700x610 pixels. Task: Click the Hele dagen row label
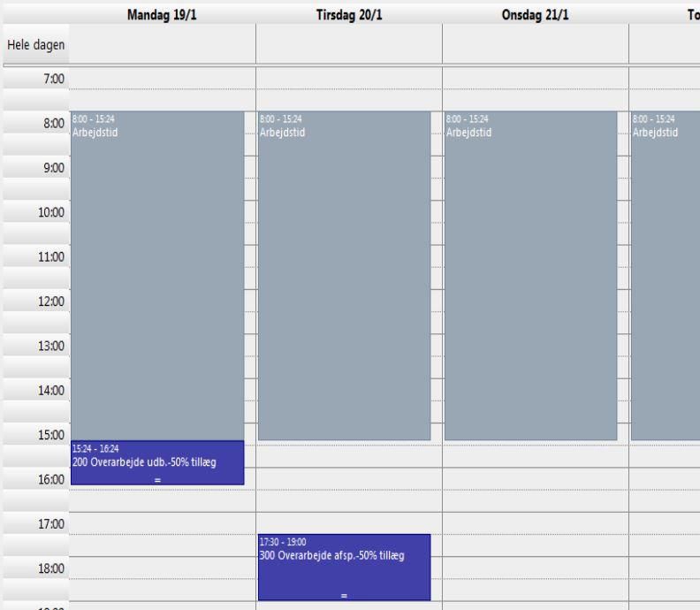click(x=34, y=43)
